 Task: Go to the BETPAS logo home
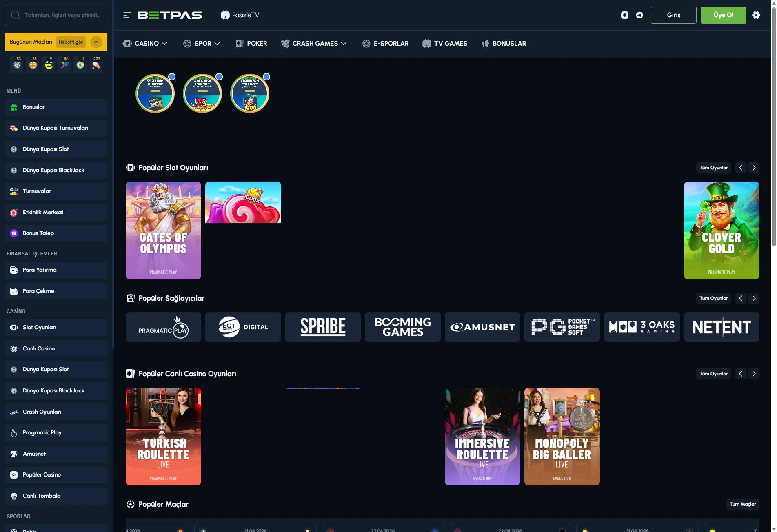[x=170, y=15]
